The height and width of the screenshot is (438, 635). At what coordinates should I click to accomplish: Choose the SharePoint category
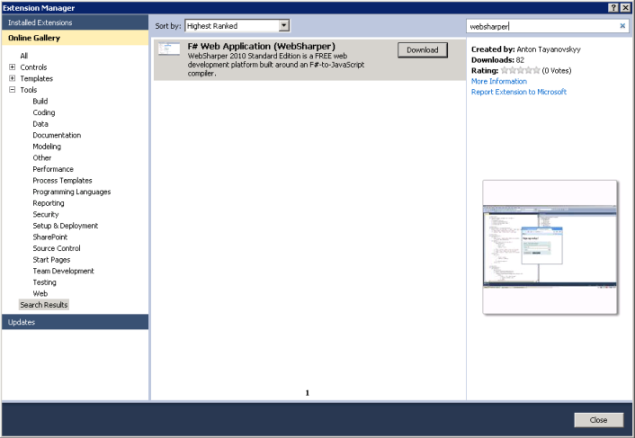(x=50, y=237)
